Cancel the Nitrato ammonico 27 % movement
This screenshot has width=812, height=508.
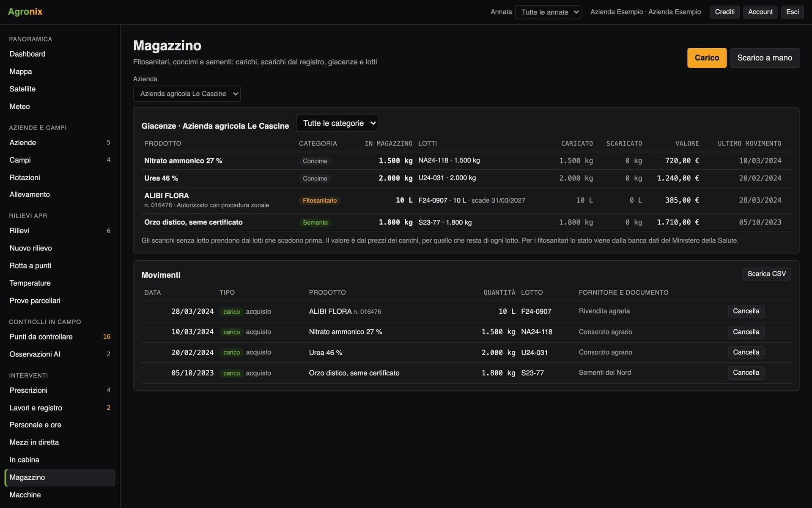point(746,332)
